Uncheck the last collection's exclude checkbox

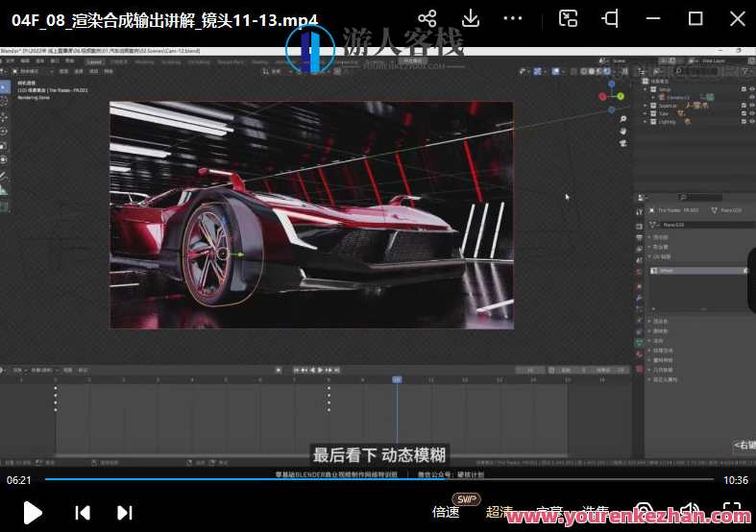point(744,122)
